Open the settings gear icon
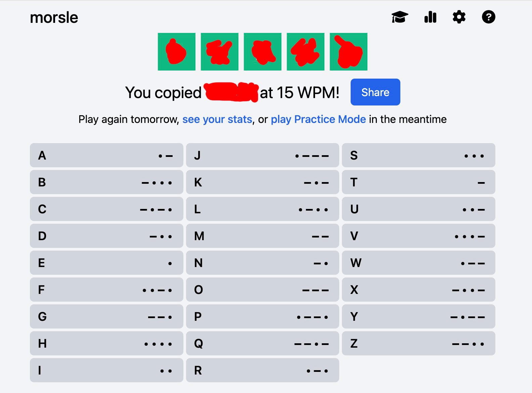The height and width of the screenshot is (393, 532). point(459,17)
